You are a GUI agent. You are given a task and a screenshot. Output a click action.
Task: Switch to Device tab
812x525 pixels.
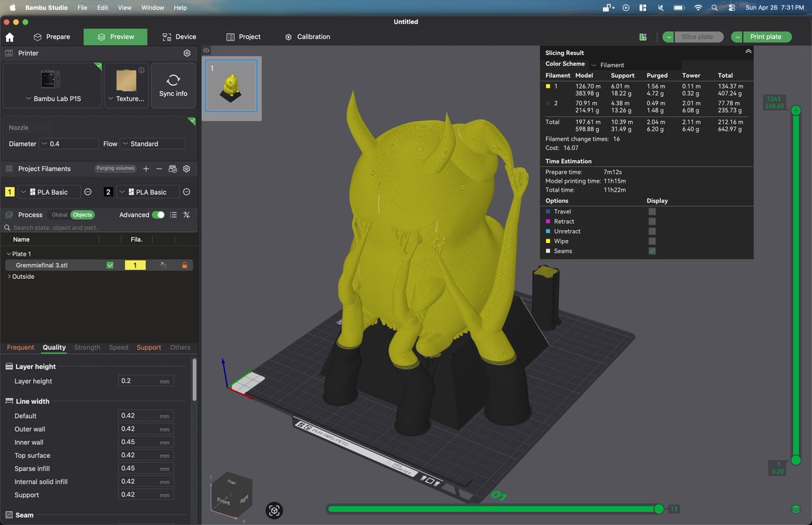point(179,37)
